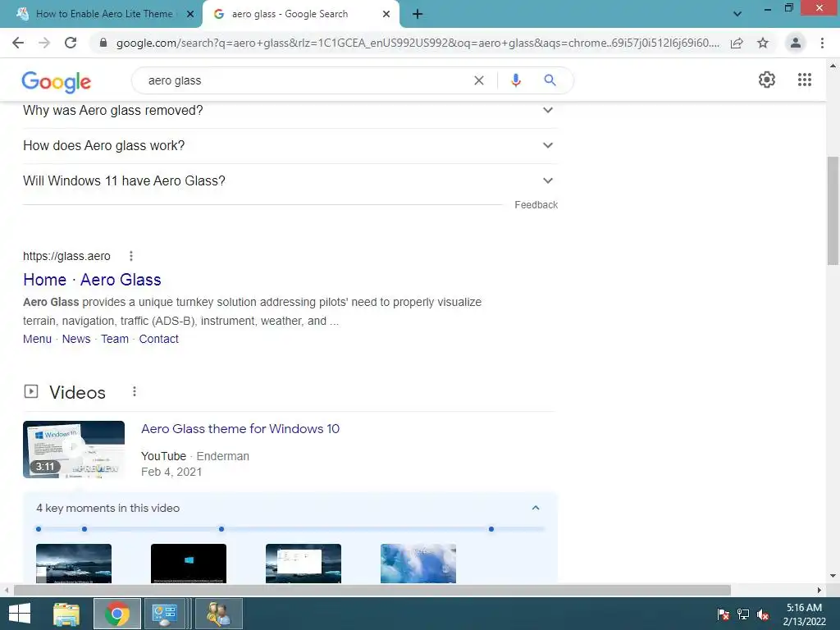This screenshot has height=630, width=840.
Task: Open Aero Glass theme for Windows 10 video
Action: [x=240, y=429]
